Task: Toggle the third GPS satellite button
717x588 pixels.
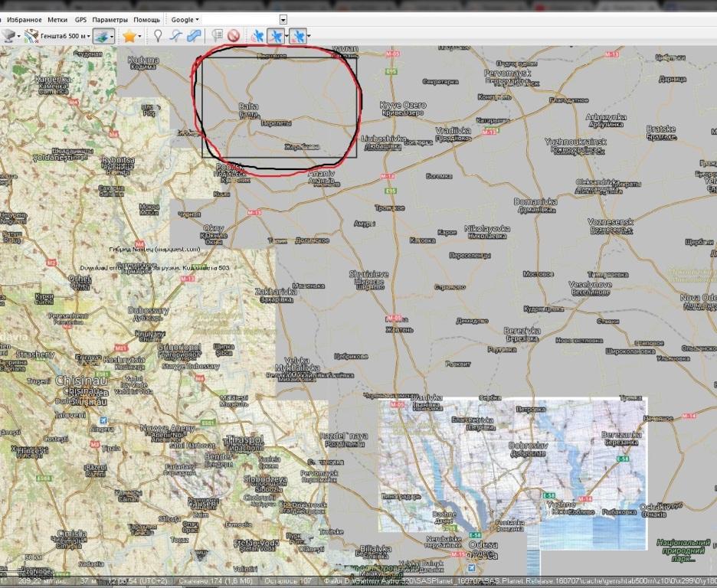Action: [x=298, y=35]
